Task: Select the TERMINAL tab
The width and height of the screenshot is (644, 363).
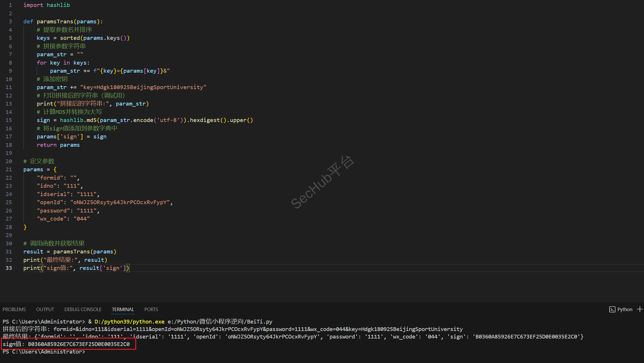Action: (123, 309)
